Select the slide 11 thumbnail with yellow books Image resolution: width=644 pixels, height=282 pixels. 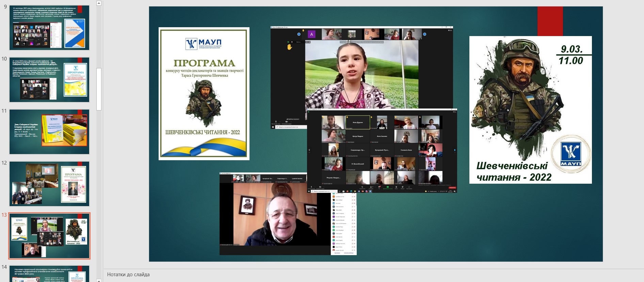pyautogui.click(x=49, y=132)
